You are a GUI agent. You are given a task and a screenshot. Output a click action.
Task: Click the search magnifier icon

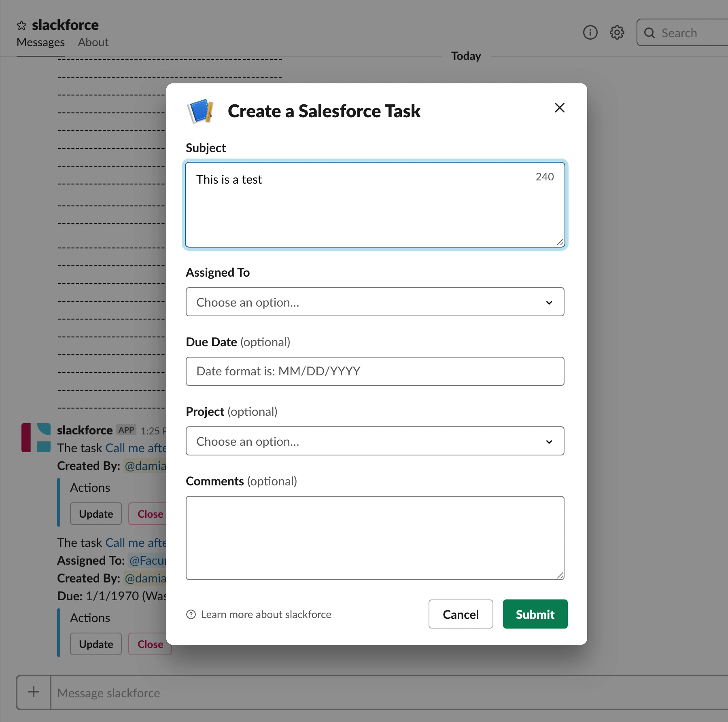pos(649,33)
